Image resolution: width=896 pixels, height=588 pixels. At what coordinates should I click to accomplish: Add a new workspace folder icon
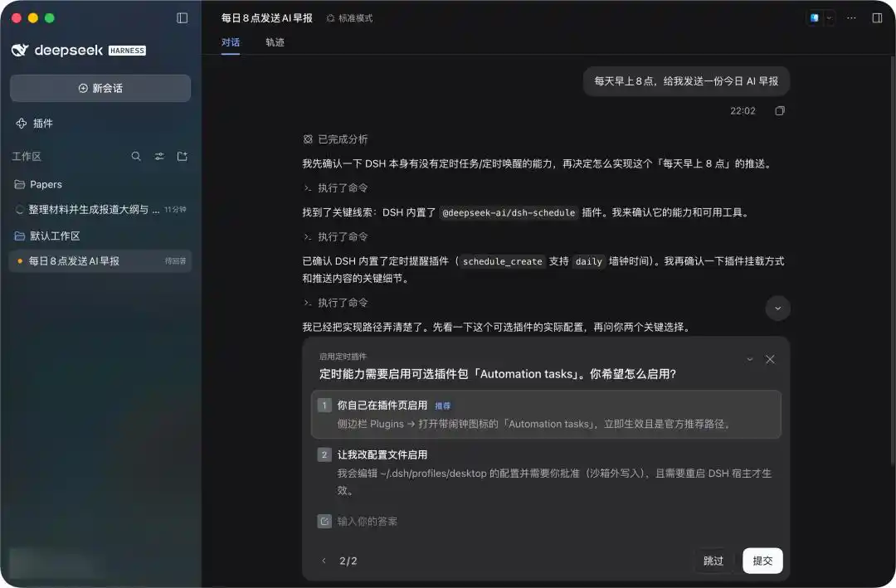pyautogui.click(x=183, y=156)
